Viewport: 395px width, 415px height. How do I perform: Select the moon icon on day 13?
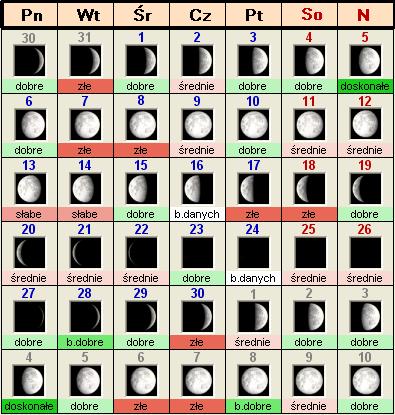(x=29, y=189)
